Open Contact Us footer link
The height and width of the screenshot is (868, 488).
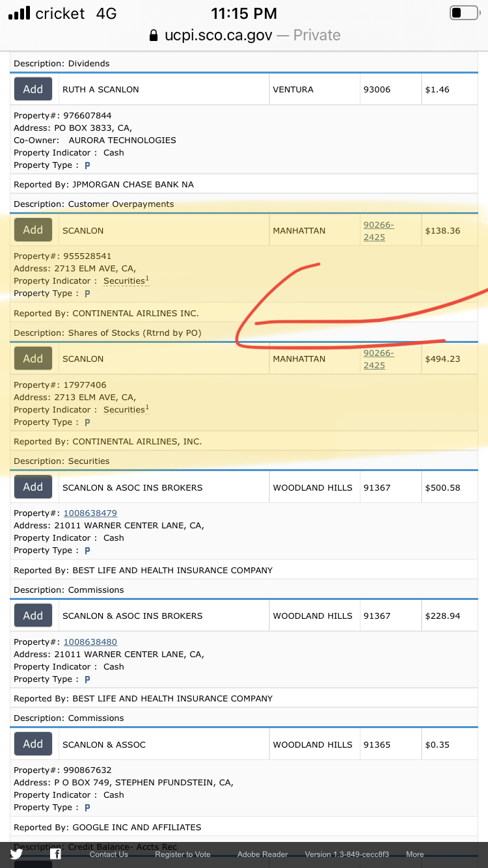pos(109,854)
